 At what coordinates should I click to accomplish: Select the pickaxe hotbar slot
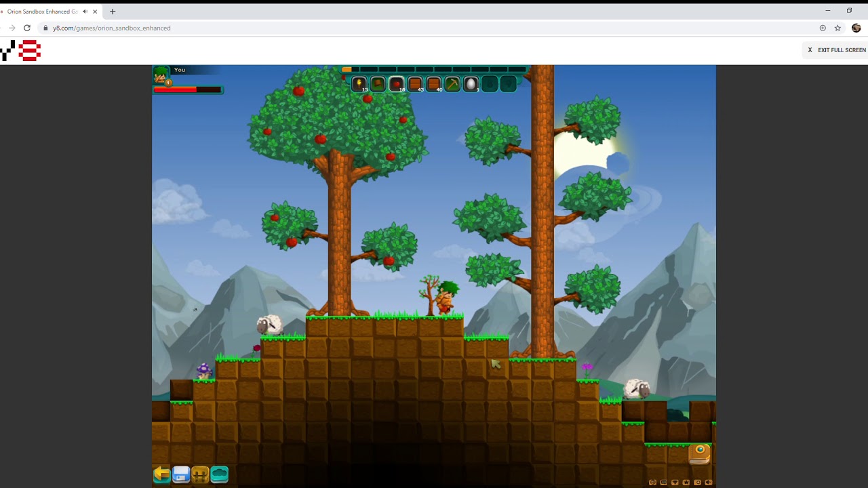point(452,84)
